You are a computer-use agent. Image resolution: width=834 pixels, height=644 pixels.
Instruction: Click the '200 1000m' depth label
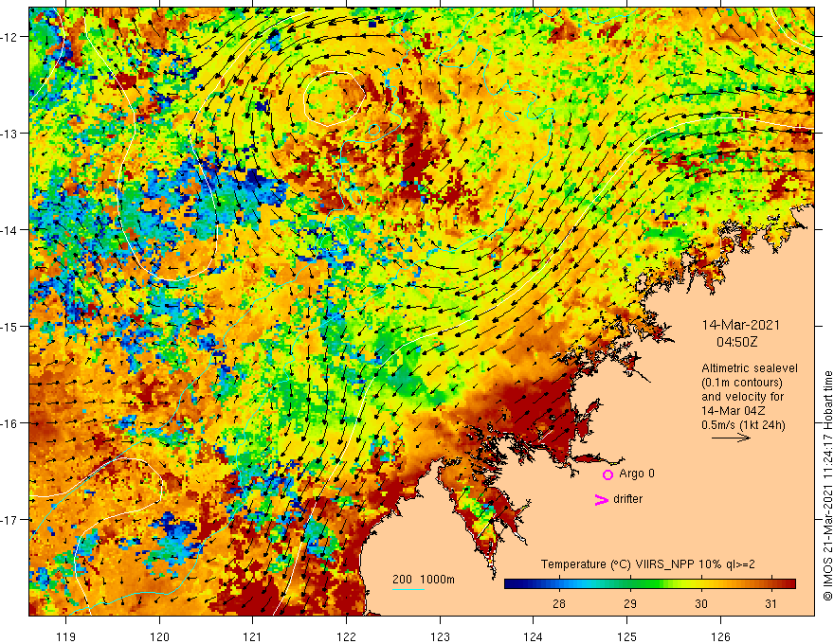pos(424,580)
